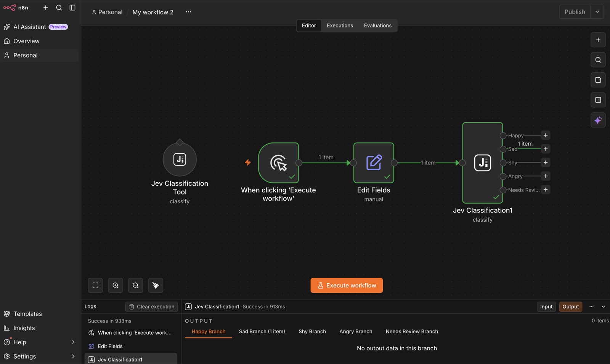Click Clear execution in Logs
This screenshot has width=610, height=364.
(x=152, y=307)
